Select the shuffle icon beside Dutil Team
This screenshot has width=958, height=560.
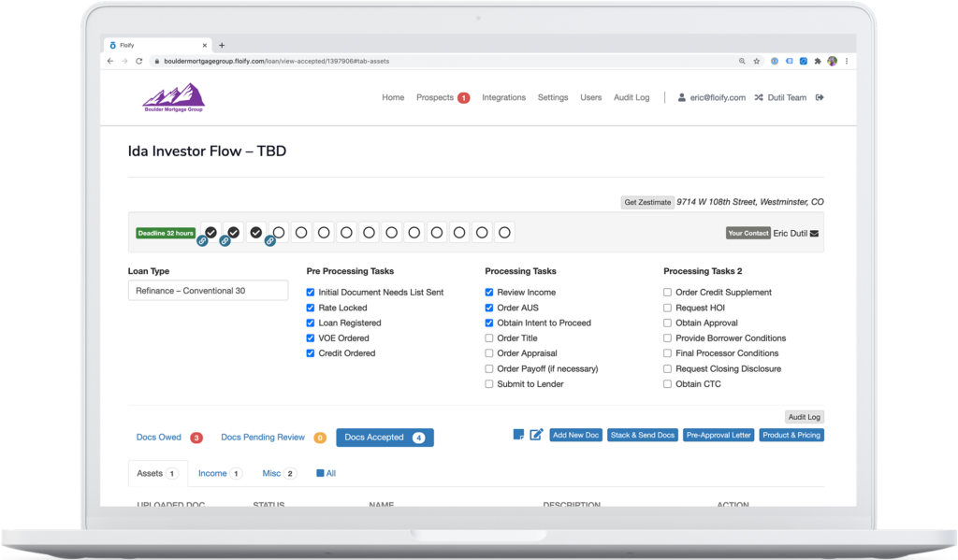760,97
